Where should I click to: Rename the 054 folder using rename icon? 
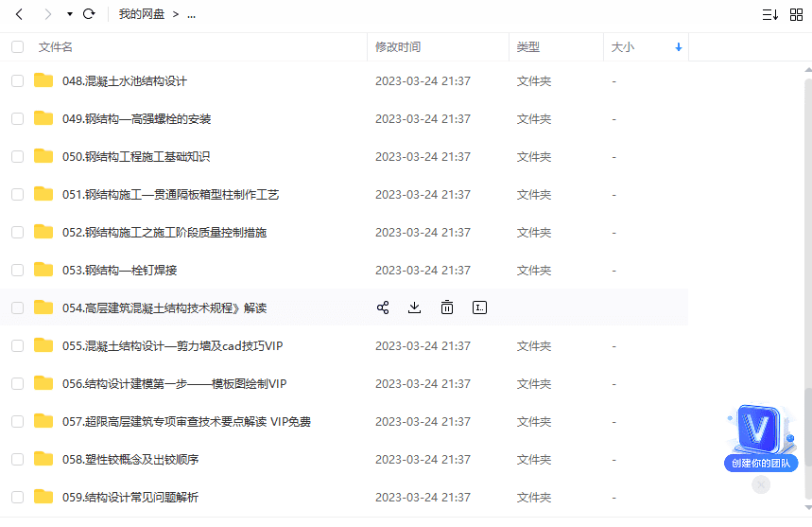click(x=479, y=307)
